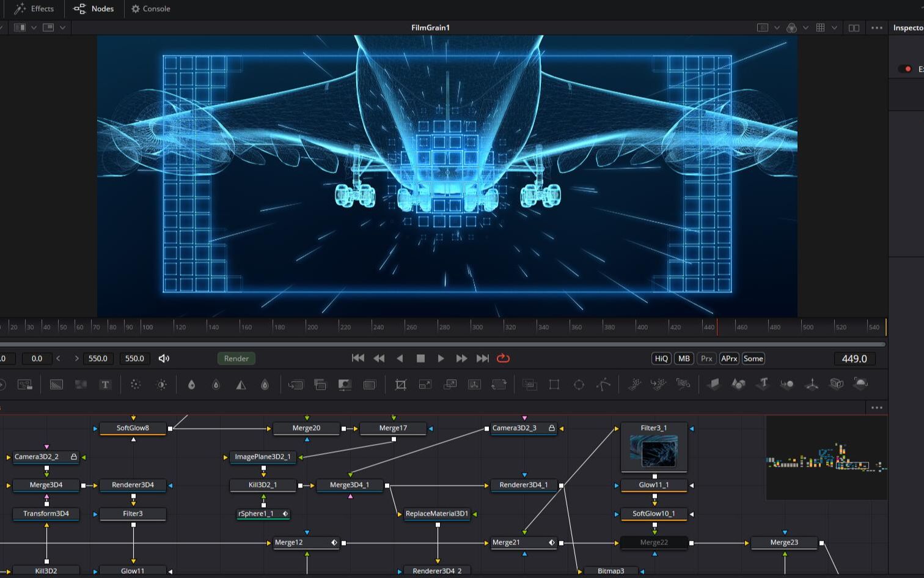
Task: Toggle APrx auto proxy
Action: tap(729, 358)
